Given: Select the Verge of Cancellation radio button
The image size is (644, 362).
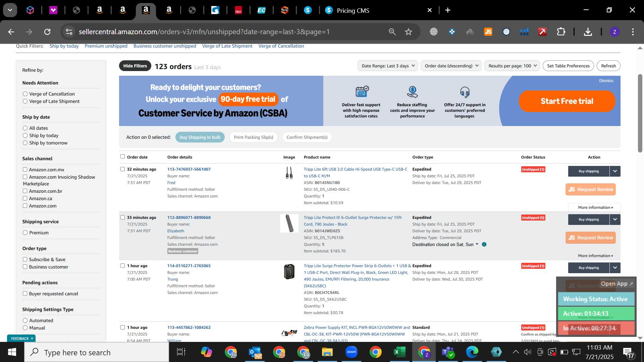Looking at the screenshot, I should pos(25,94).
